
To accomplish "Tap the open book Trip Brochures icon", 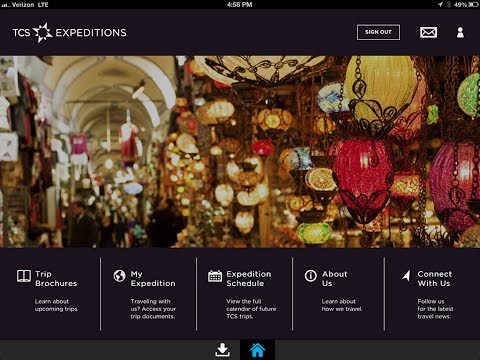I will (24, 276).
